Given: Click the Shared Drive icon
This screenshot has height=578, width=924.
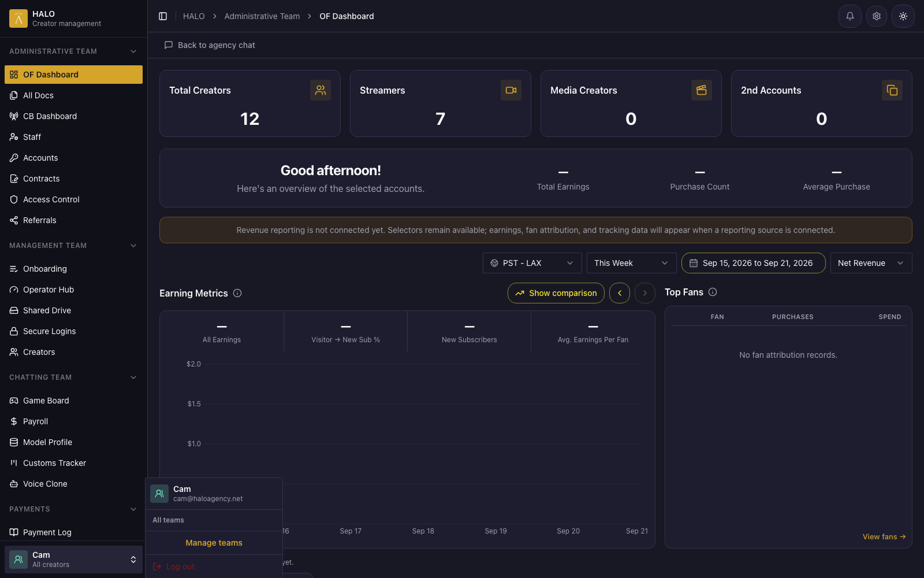Looking at the screenshot, I should click(x=14, y=310).
